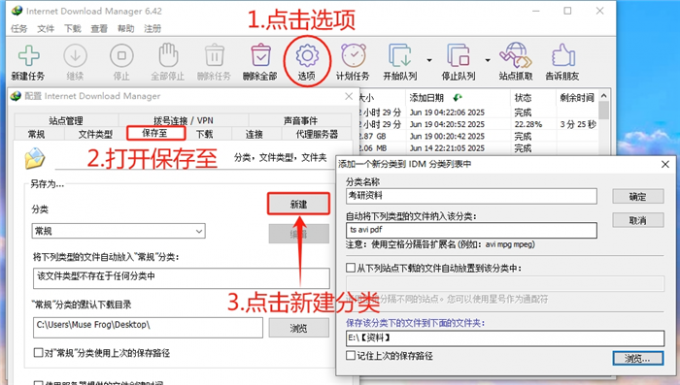The height and width of the screenshot is (385, 680).
Task: Click the 取消 button
Action: [x=638, y=220]
